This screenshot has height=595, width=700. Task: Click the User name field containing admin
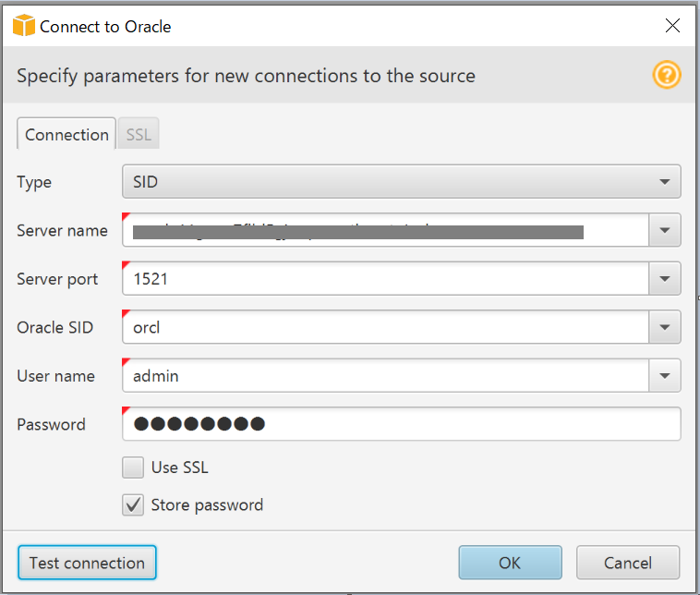[x=385, y=376]
